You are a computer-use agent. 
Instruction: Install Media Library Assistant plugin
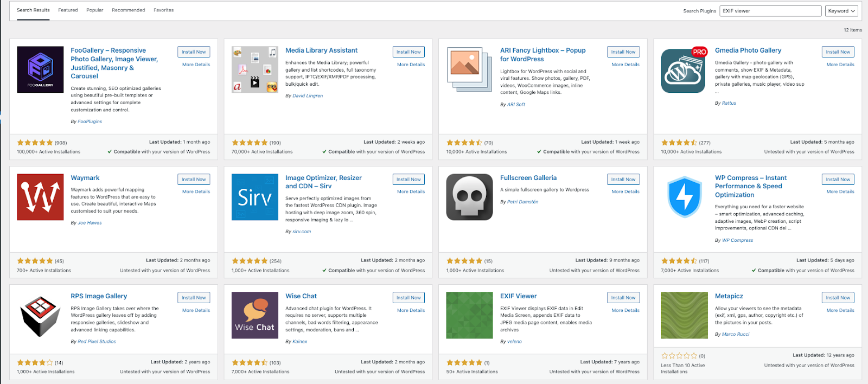tap(409, 52)
